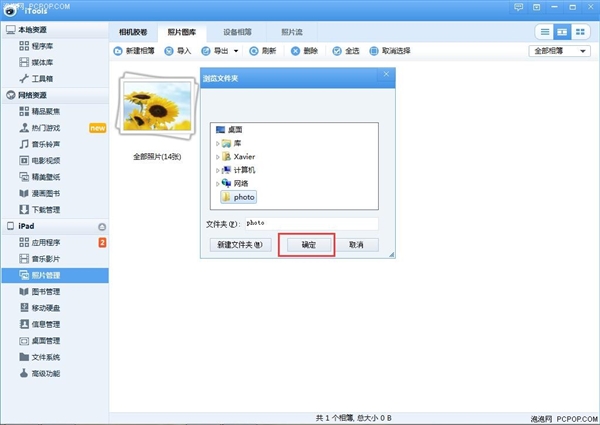Image resolution: width=600 pixels, height=425 pixels.
Task: Eject the iPad device
Action: [102, 227]
